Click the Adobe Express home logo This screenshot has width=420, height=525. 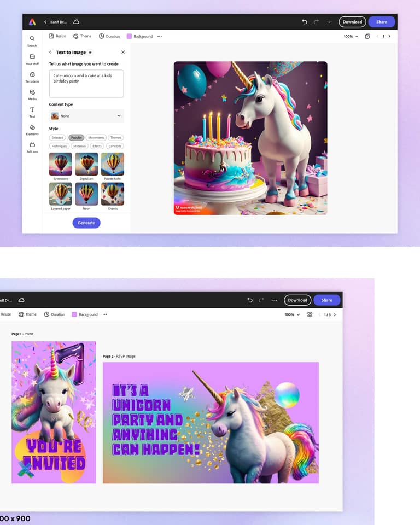pyautogui.click(x=32, y=22)
